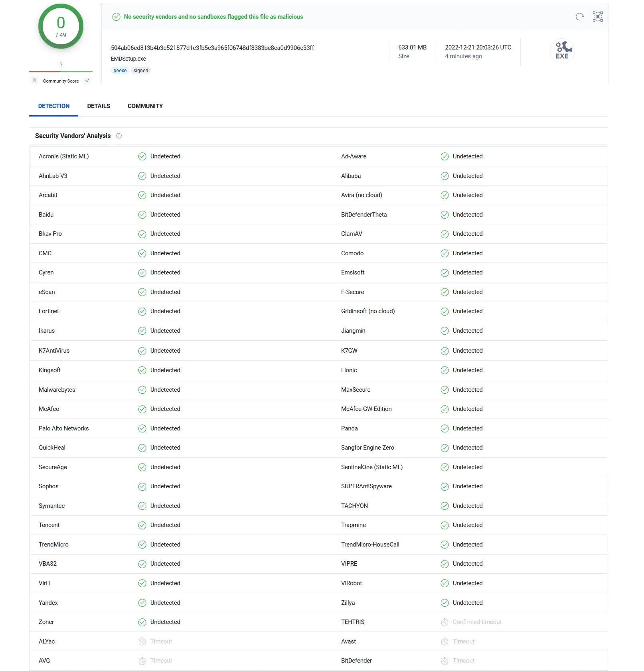Click the McAfee-GW-Edition vendor name
This screenshot has height=671, width=644.
(366, 409)
